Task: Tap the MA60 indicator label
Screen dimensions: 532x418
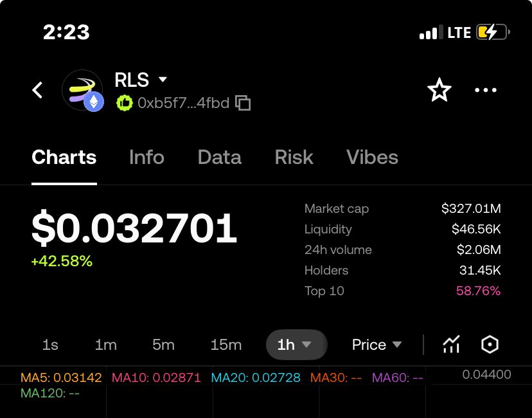Action: point(397,377)
